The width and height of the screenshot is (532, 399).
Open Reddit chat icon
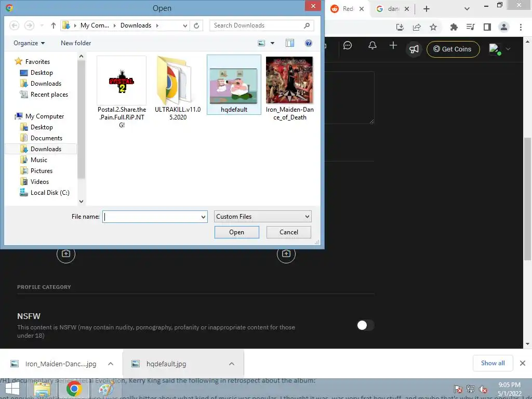coord(348,46)
